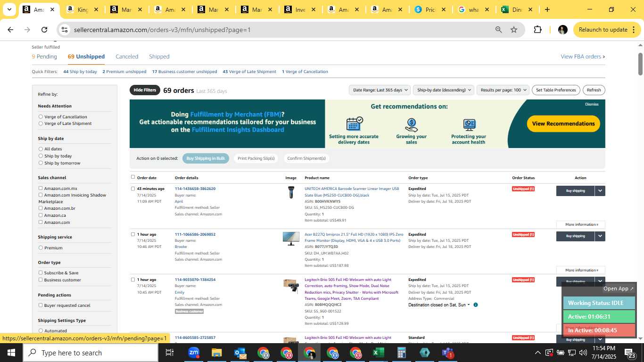This screenshot has height=362, width=644.
Task: Click the Windows taskbar search box
Action: click(91, 353)
